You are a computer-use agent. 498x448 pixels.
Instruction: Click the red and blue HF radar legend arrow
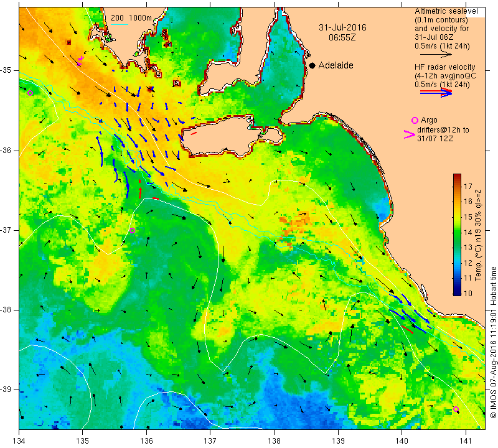[436, 92]
